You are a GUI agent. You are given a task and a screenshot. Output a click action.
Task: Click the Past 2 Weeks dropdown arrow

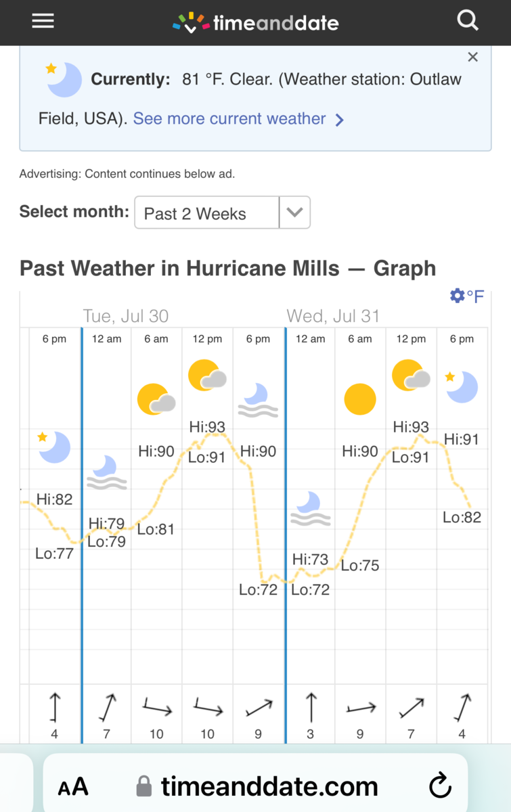click(x=294, y=213)
